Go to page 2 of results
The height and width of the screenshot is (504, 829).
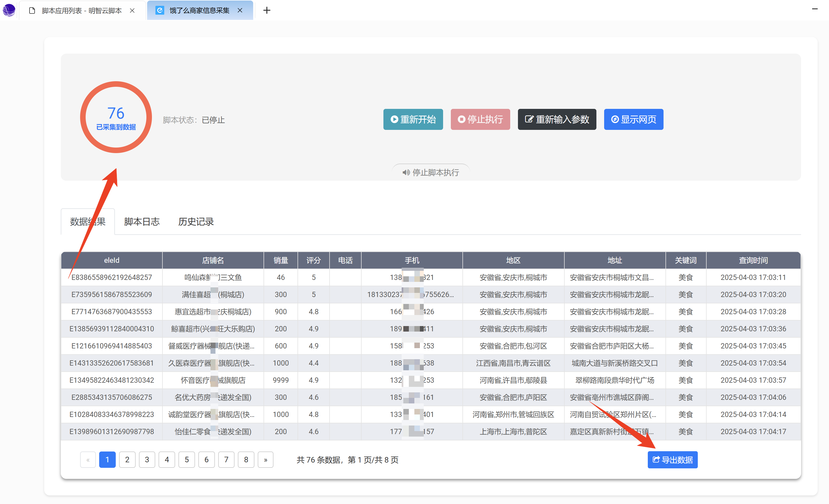(x=127, y=460)
